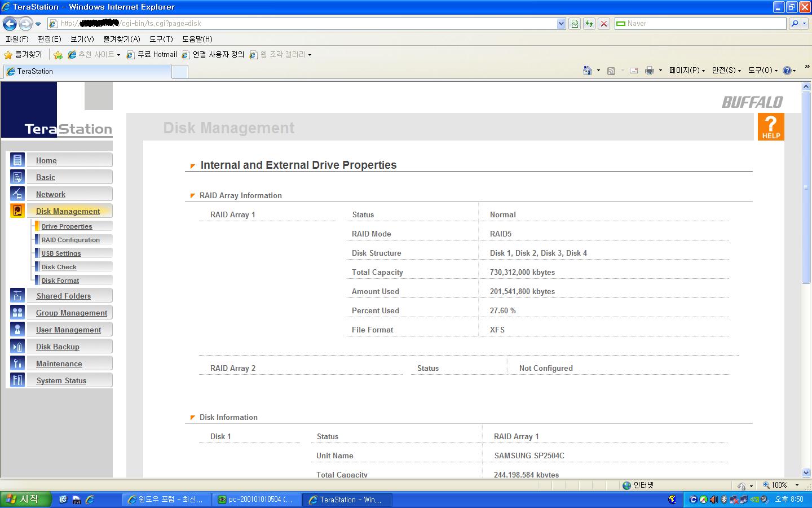
Task: Open the orange HELP icon
Action: pyautogui.click(x=771, y=126)
